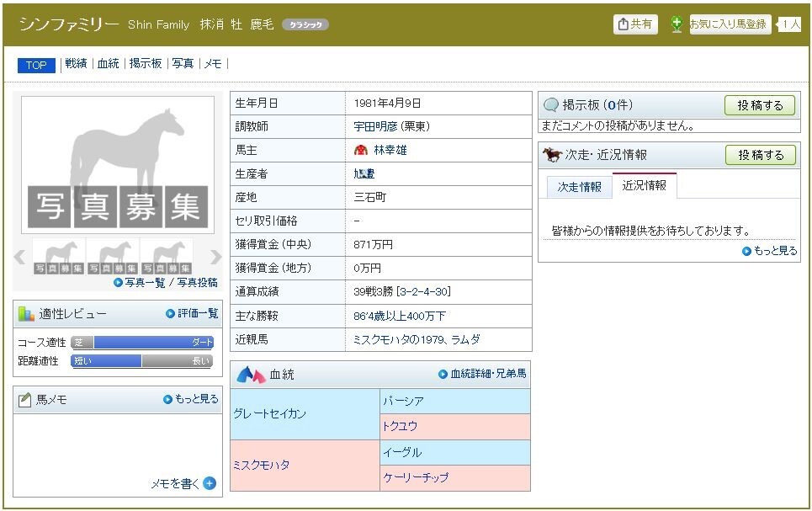Click the 三石町 birthplace value
Screen dimensions: 812x511
pyautogui.click(x=369, y=198)
